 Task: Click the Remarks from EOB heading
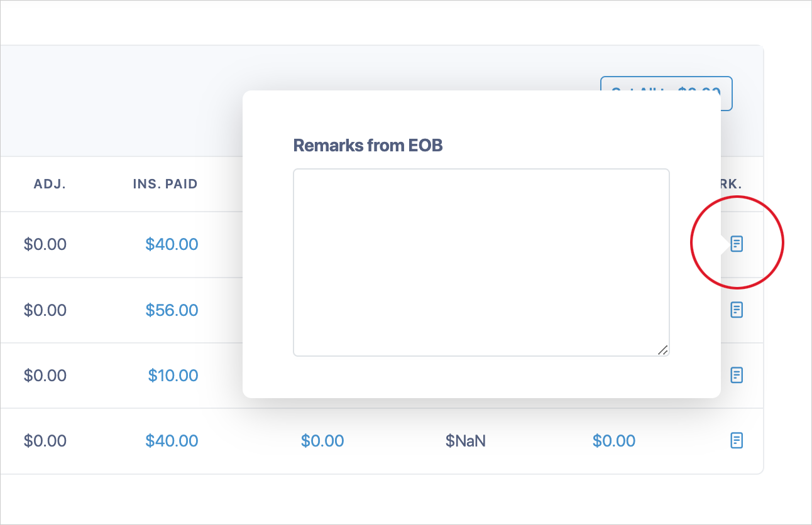[x=368, y=146]
